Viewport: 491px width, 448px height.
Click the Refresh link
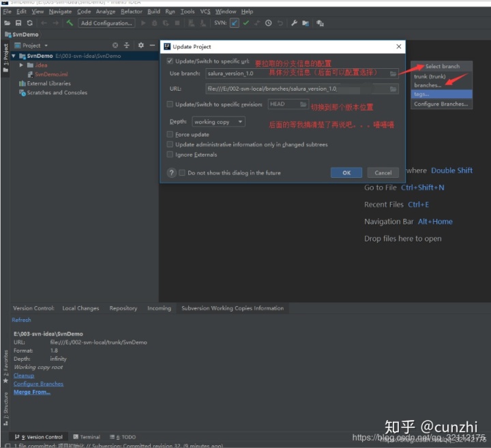[x=21, y=320]
